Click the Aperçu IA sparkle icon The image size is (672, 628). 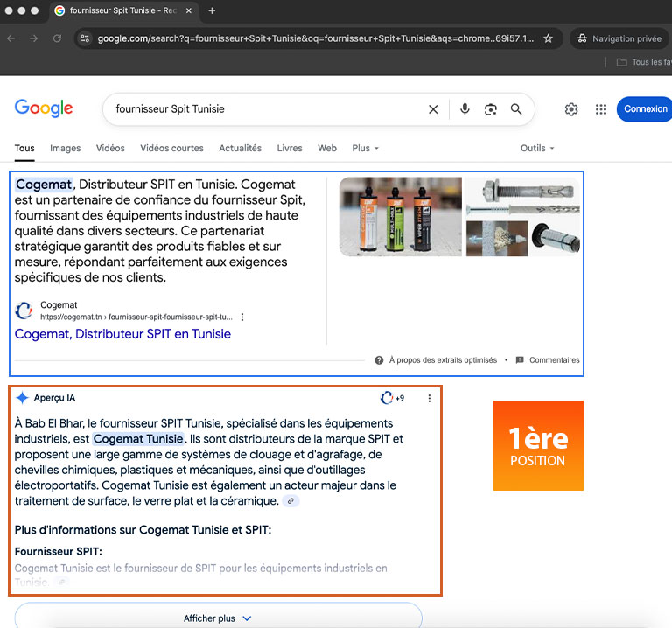pyautogui.click(x=22, y=398)
